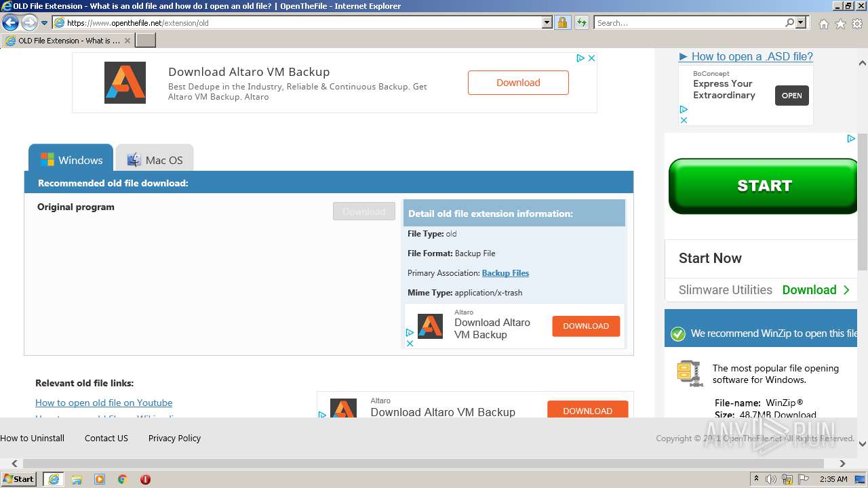Image resolution: width=868 pixels, height=488 pixels.
Task: Click the horizontal scrollbar right arrow
Action: [x=842, y=464]
